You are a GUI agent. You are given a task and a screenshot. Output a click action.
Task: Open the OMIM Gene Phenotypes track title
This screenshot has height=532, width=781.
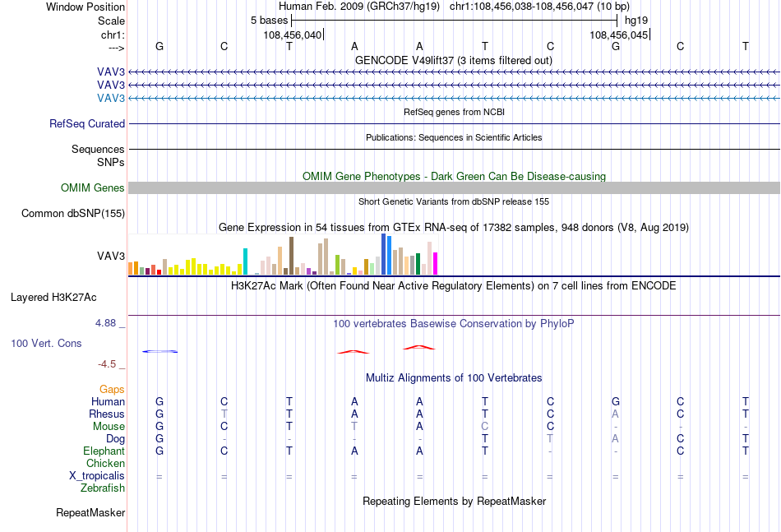tap(454, 176)
